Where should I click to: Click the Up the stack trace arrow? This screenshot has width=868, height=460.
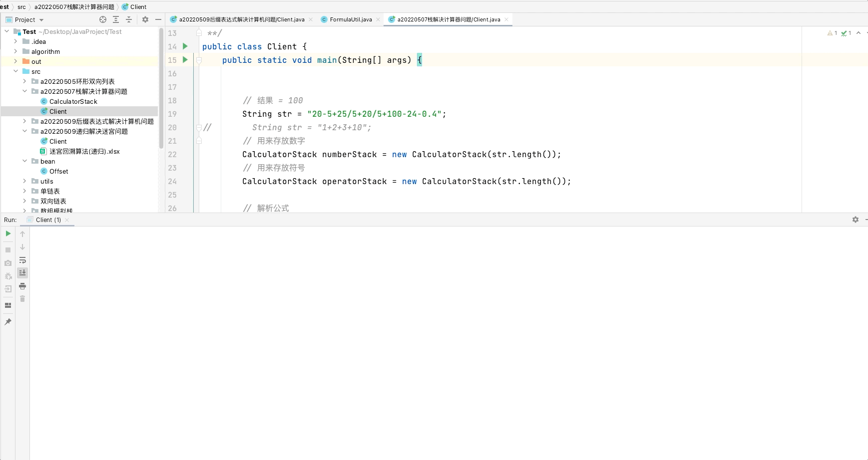click(22, 233)
